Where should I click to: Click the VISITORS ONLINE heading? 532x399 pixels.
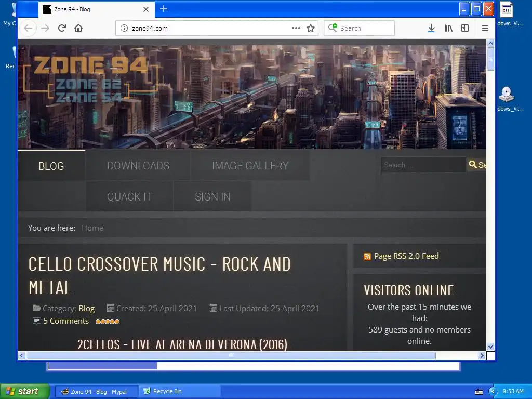408,290
